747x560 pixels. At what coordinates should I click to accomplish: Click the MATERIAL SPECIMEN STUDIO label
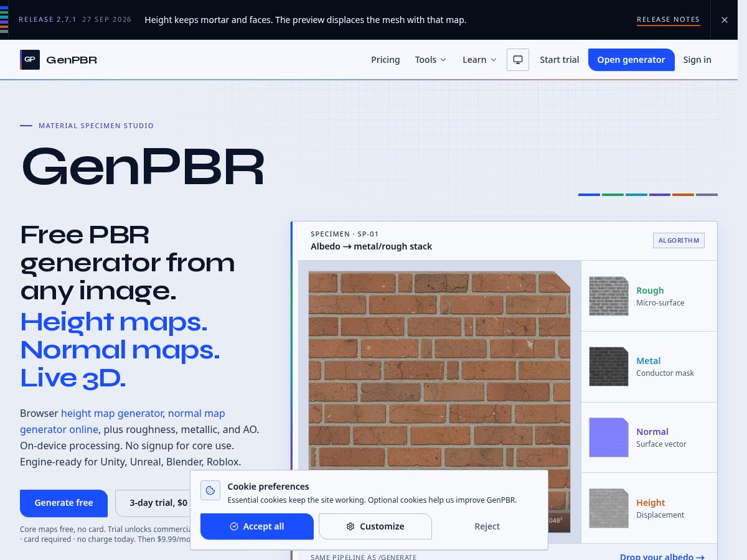(96, 126)
